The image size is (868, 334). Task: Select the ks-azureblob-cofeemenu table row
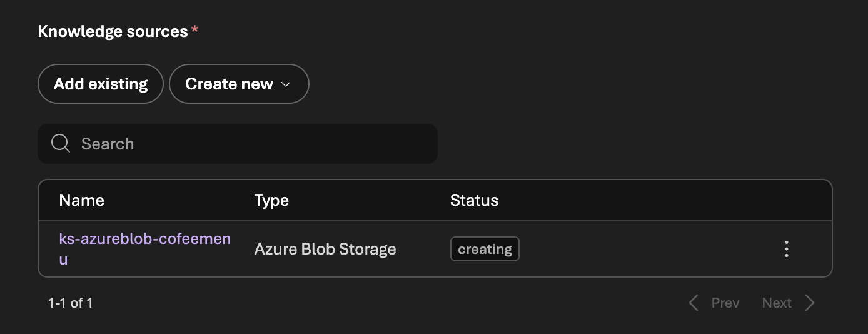(x=625, y=249)
